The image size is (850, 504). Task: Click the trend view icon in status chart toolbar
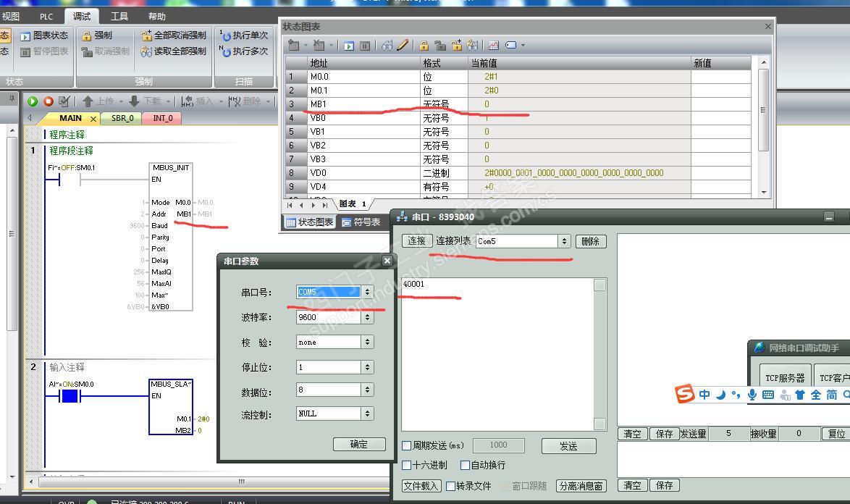[493, 46]
